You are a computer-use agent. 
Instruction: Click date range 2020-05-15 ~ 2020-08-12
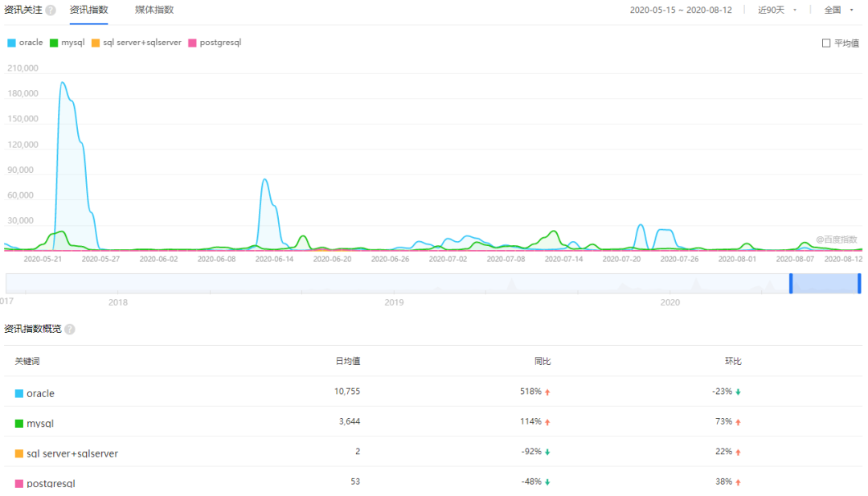[681, 10]
